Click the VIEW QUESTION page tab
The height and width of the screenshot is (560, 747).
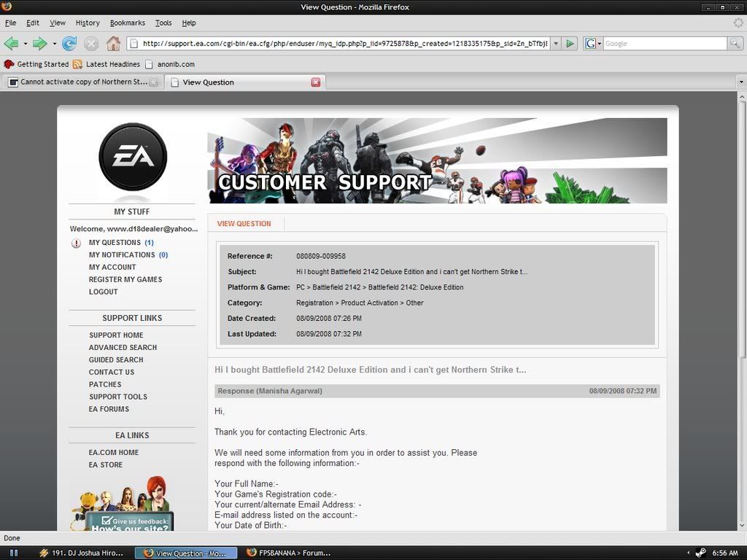tap(244, 224)
